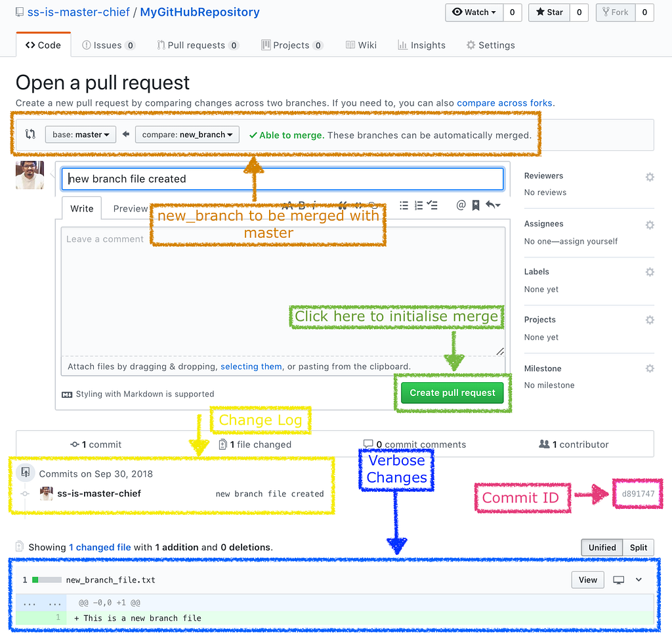The height and width of the screenshot is (635, 672).
Task: Collapse new_branch_file.txt diff chevron
Action: click(x=639, y=580)
